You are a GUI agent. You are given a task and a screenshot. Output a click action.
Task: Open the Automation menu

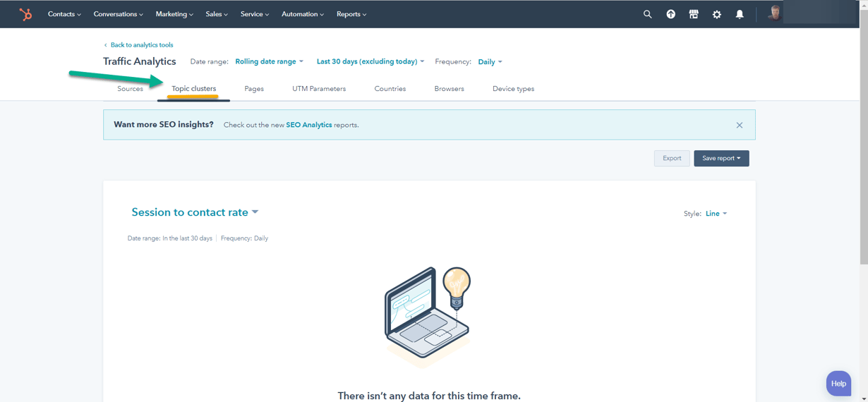point(302,14)
